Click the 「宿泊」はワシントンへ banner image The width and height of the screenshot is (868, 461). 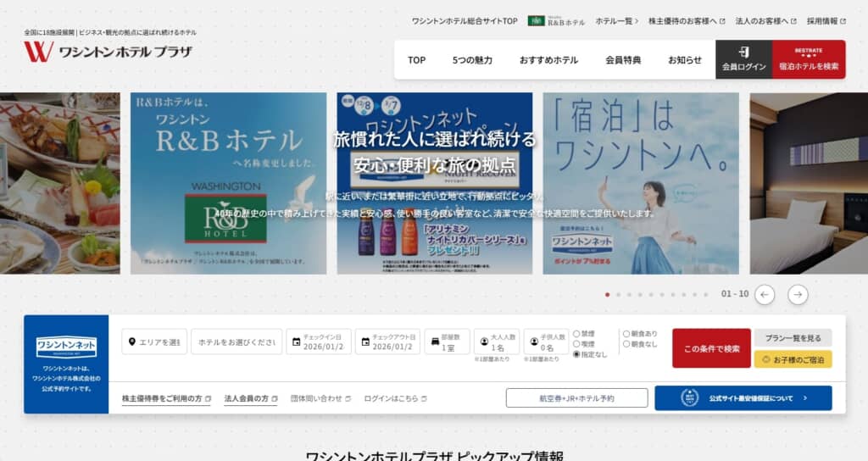point(640,183)
